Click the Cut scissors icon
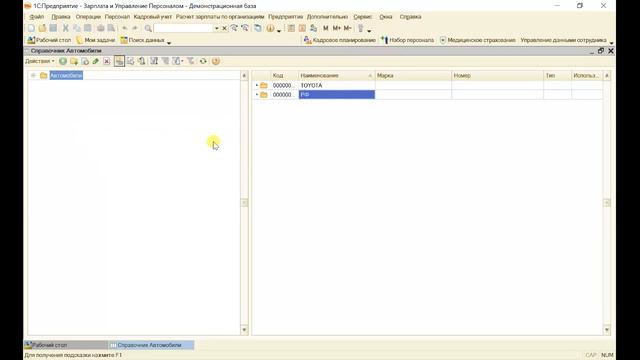This screenshot has height=360, width=640. coord(65,28)
